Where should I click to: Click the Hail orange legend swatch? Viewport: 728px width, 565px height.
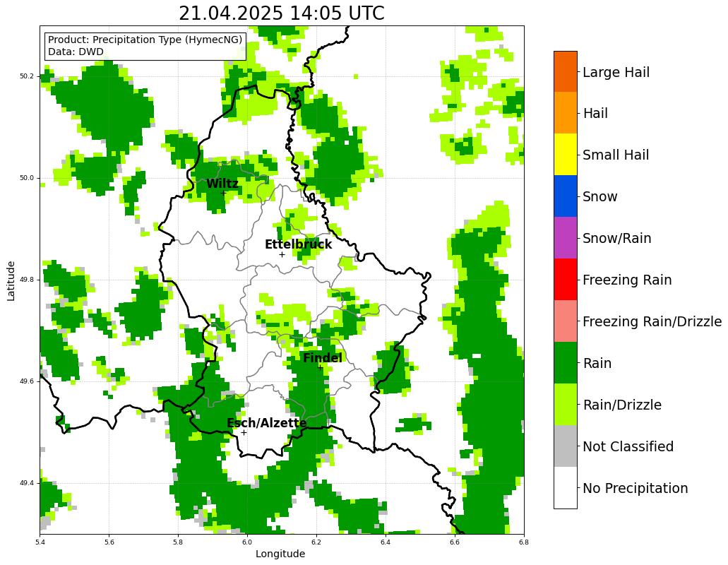[x=565, y=113]
